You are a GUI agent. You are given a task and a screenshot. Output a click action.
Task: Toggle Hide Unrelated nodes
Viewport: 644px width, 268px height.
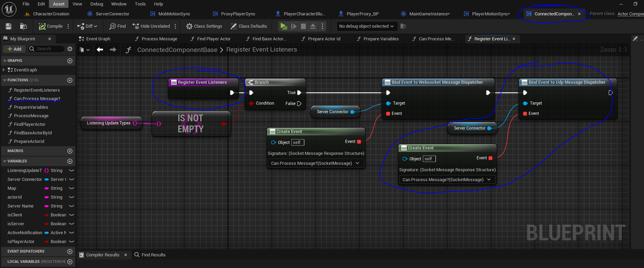click(x=151, y=26)
